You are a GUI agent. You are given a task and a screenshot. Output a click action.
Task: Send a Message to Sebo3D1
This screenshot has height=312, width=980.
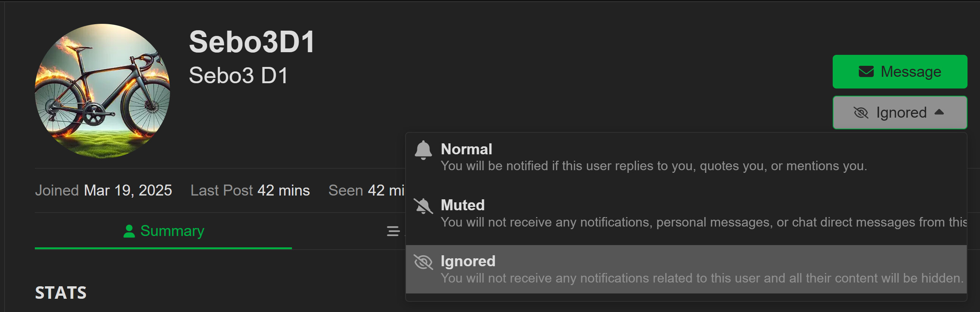pos(900,72)
